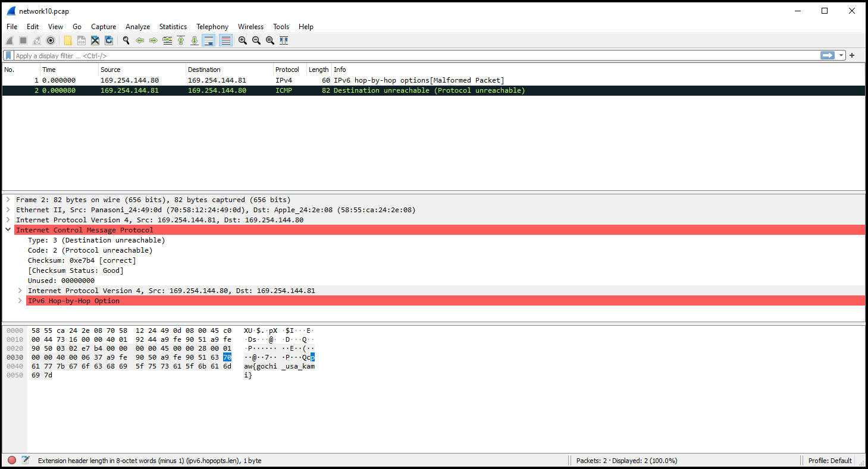Open expert information red circle icon
Viewport: 868px width, 469px height.
12,460
